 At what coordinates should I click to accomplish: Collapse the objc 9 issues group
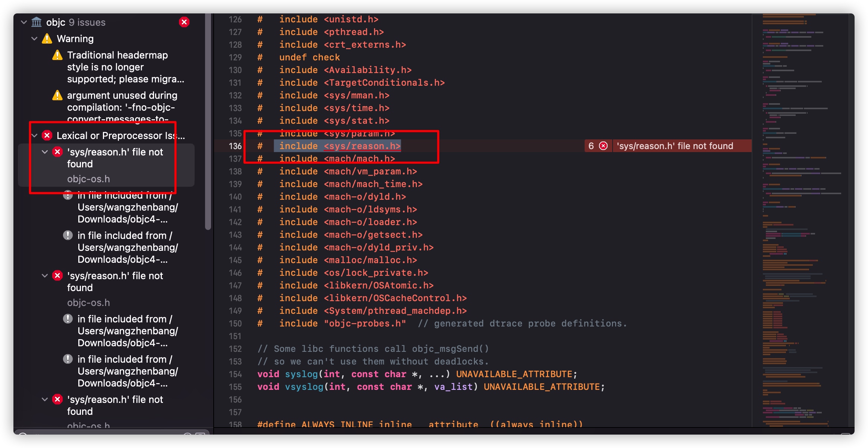pos(24,22)
